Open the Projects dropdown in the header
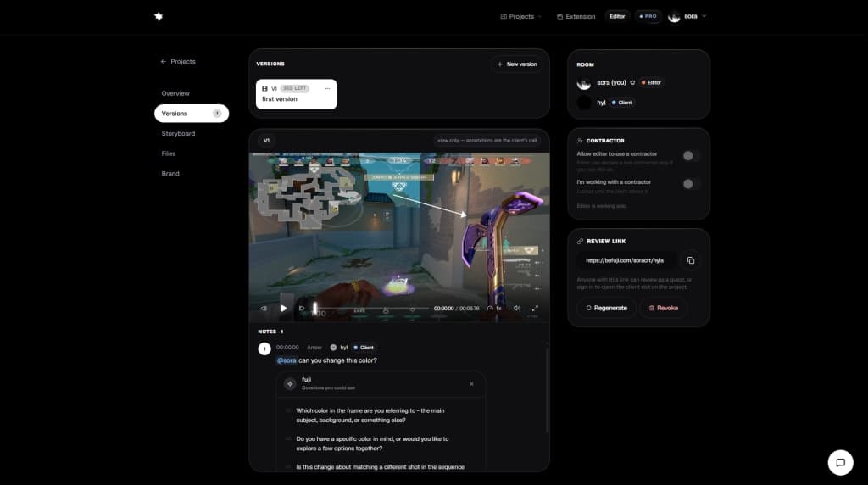 tap(520, 17)
